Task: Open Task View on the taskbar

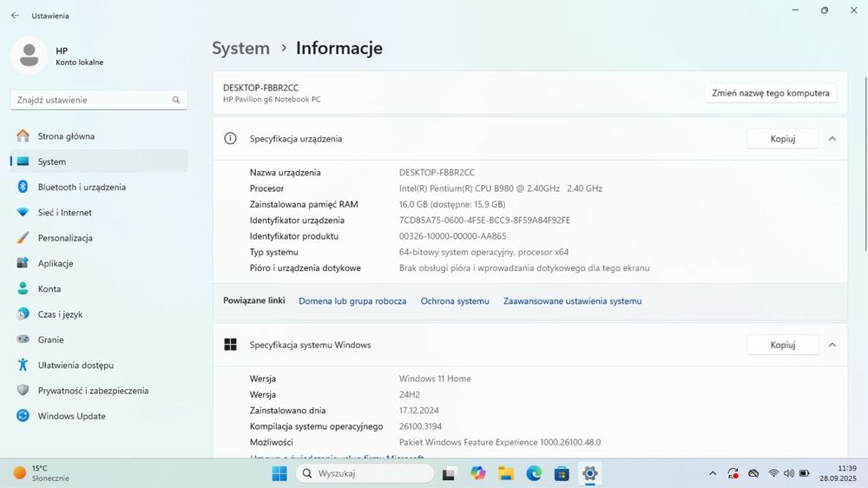Action: [x=449, y=473]
